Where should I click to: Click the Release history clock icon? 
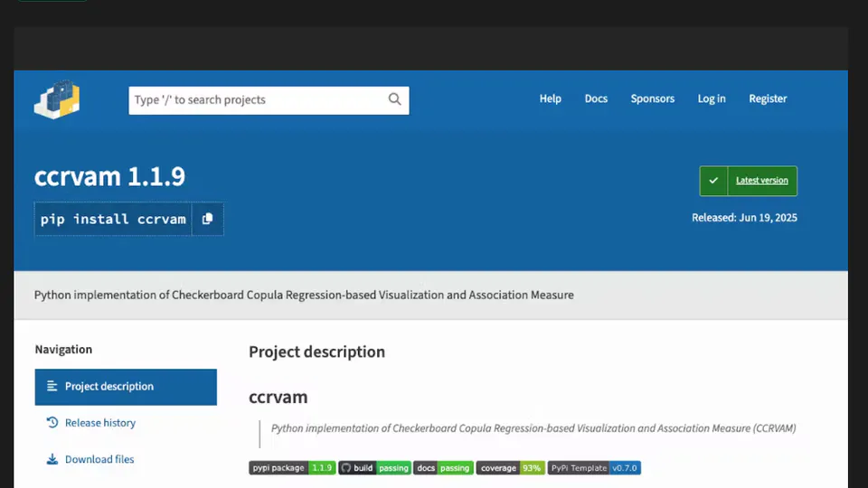coord(52,423)
